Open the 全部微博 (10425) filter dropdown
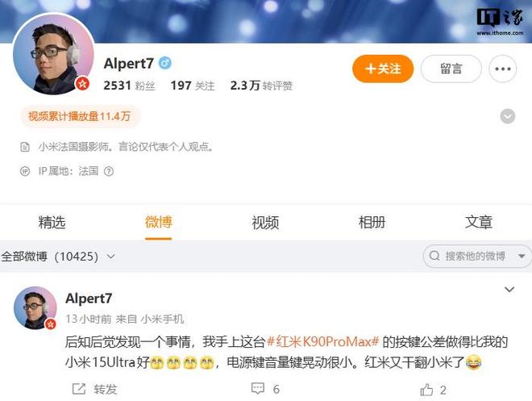 (58, 257)
